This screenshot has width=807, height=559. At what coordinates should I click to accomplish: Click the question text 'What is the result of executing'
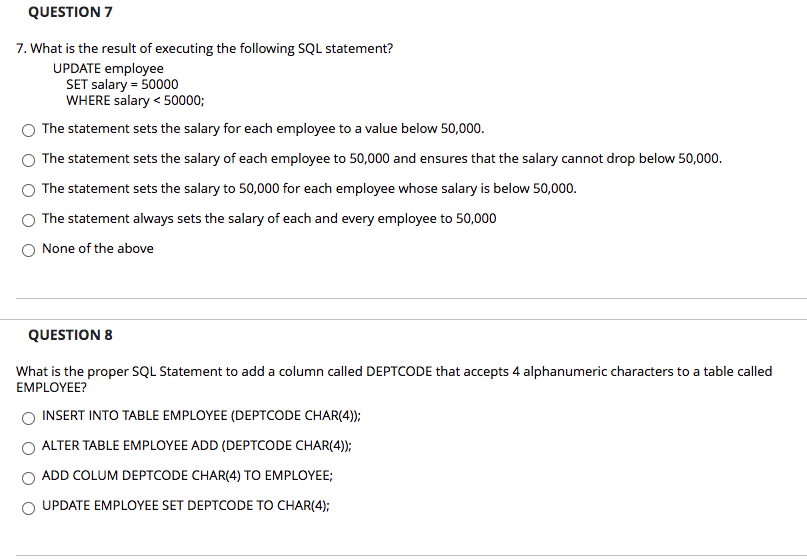(x=204, y=48)
